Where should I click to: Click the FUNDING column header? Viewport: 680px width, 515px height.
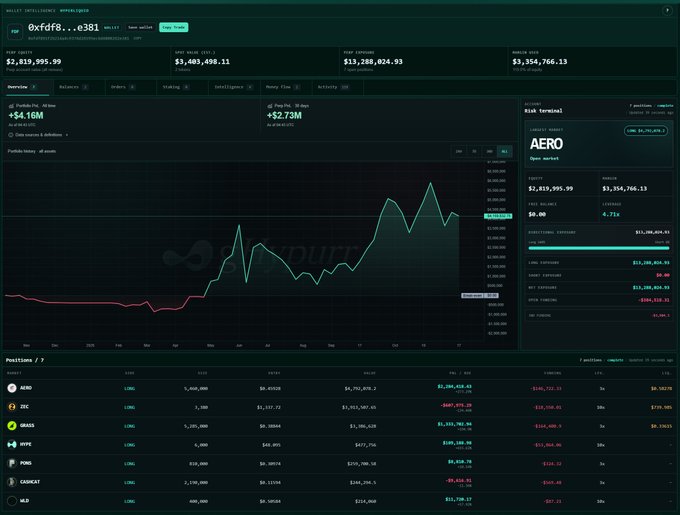point(552,373)
